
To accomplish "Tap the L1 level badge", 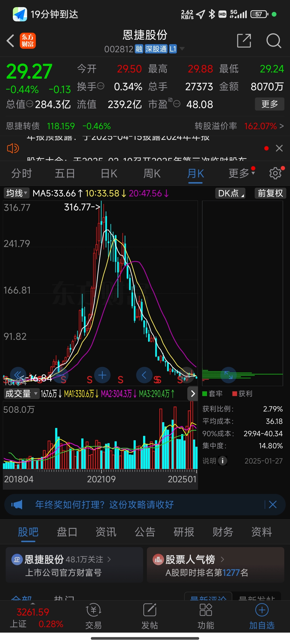I will (x=173, y=49).
